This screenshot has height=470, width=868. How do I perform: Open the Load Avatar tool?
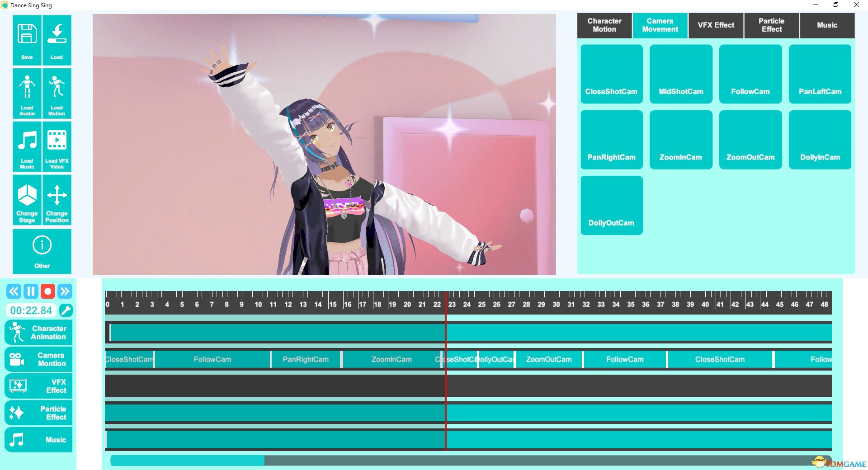(27, 94)
